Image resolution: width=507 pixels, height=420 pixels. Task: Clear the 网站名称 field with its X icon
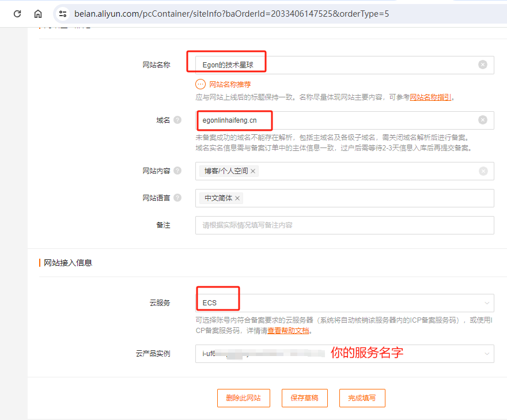click(x=483, y=65)
